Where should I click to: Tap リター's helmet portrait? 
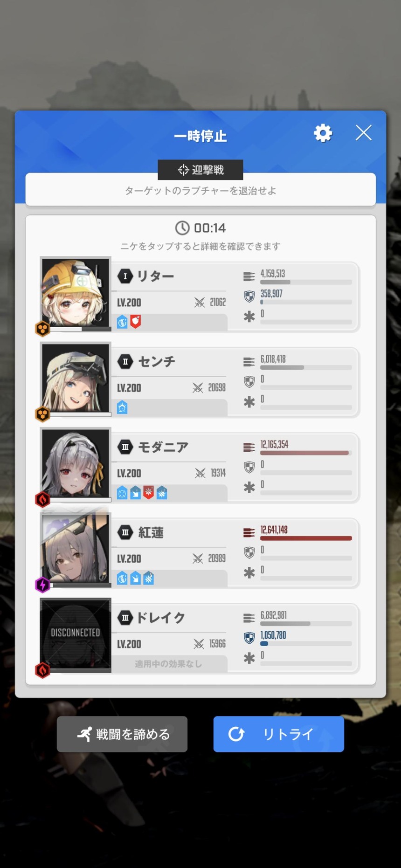76,293
